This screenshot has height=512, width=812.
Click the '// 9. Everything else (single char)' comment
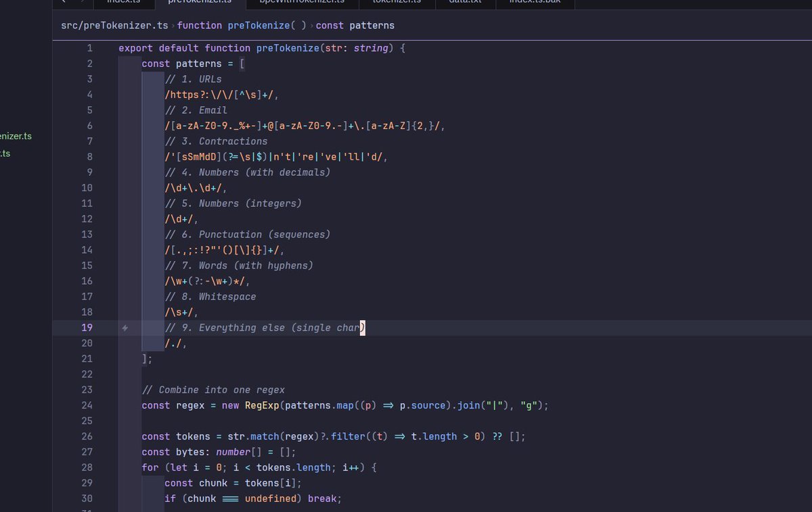[265, 328]
